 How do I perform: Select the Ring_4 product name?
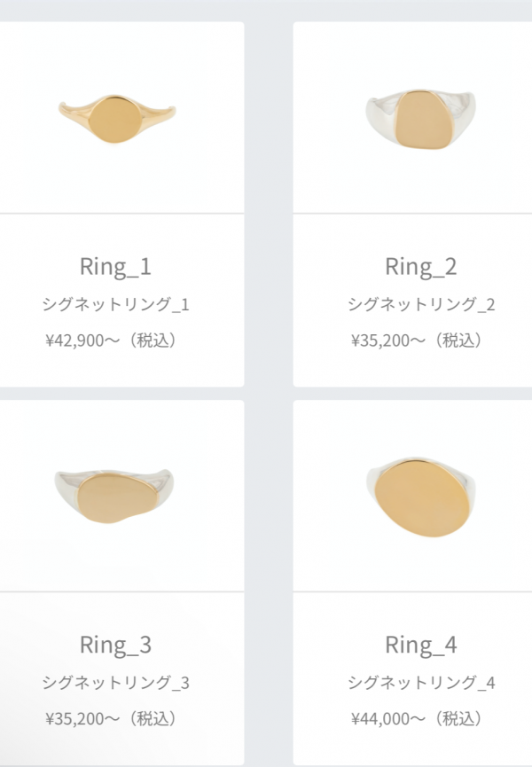(421, 644)
